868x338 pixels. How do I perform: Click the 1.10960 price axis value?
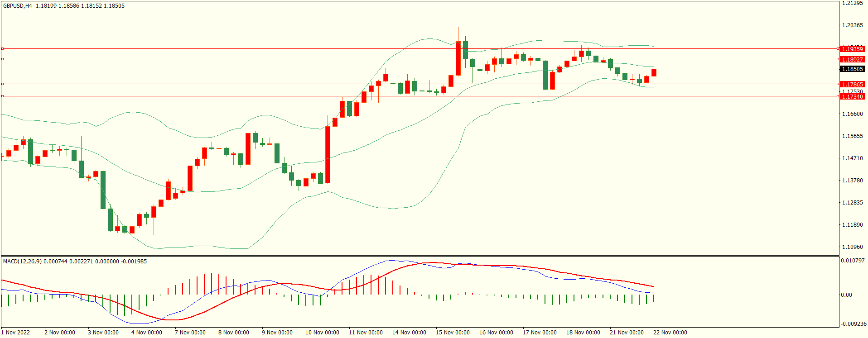coord(852,247)
